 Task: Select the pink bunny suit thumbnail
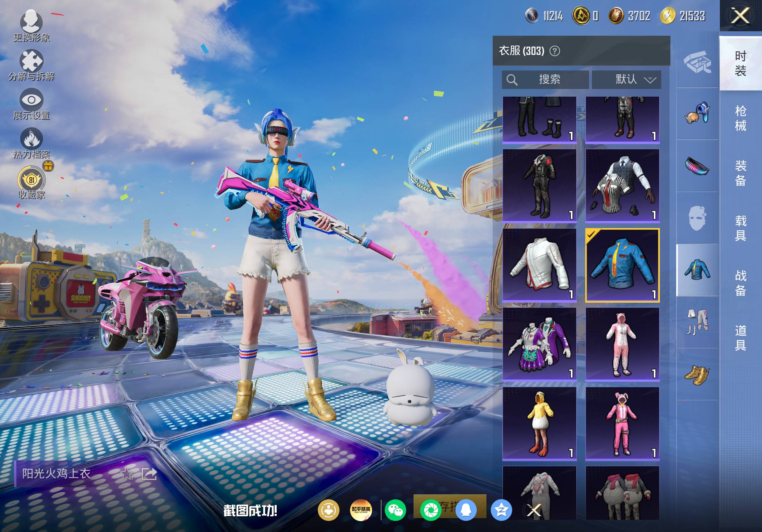(622, 424)
